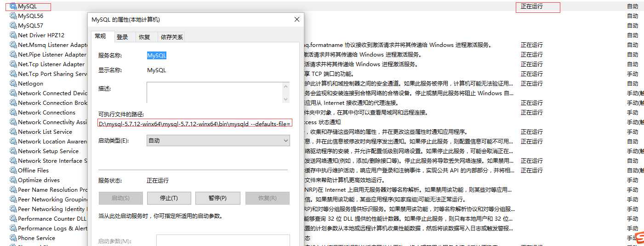This screenshot has width=644, height=246.
Task: Click 正在运行 status in the Netlogon row
Action: 532,84
